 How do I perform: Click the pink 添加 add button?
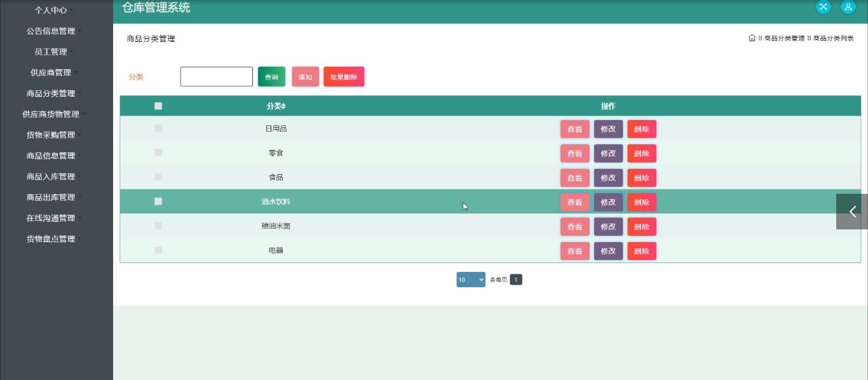[x=306, y=77]
